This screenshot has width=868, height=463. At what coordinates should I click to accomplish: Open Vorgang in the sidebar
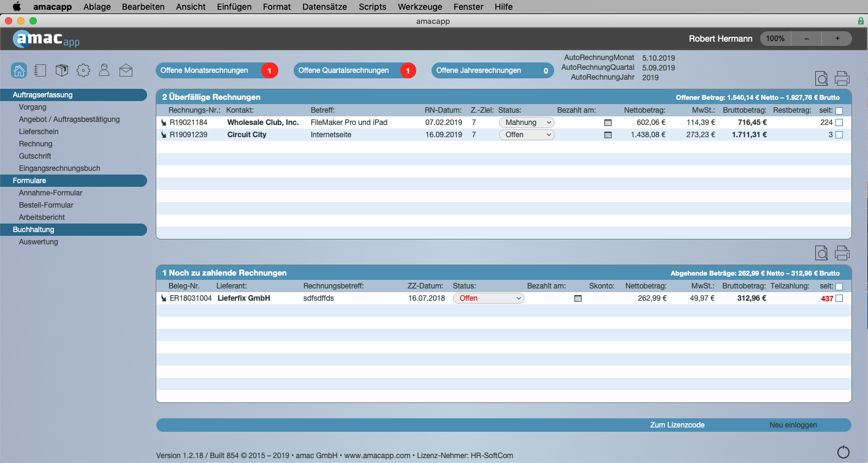point(32,107)
